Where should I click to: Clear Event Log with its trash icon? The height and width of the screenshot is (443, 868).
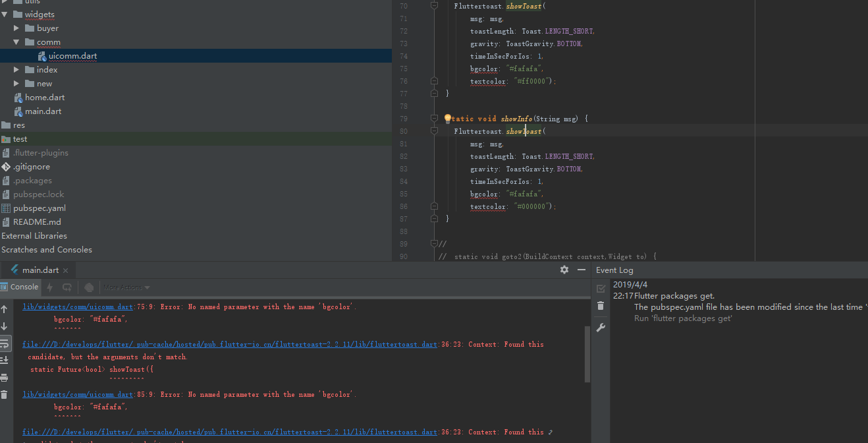(x=601, y=306)
